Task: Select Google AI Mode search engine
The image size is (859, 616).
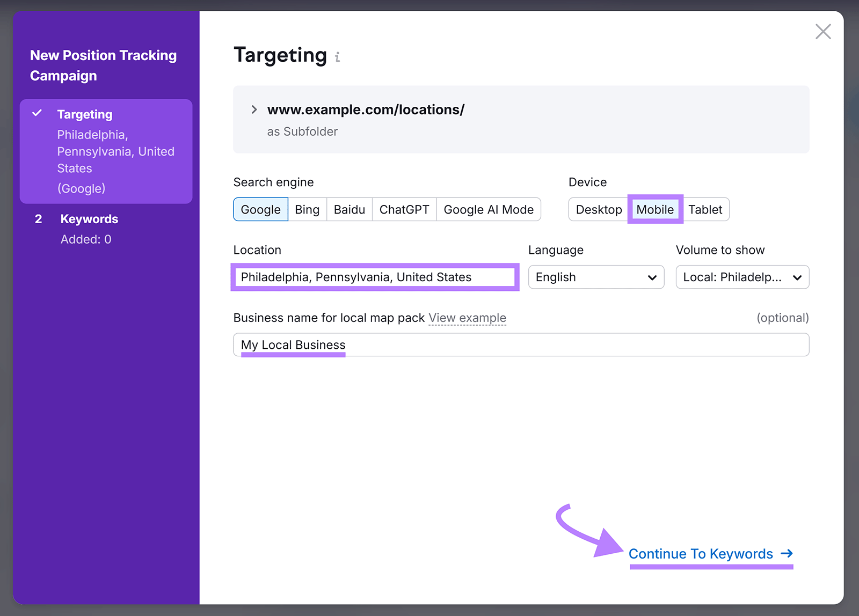Action: tap(489, 209)
